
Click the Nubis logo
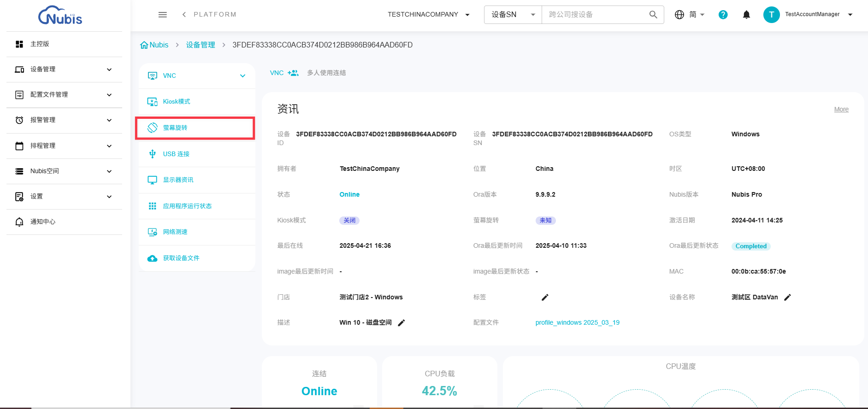(60, 15)
